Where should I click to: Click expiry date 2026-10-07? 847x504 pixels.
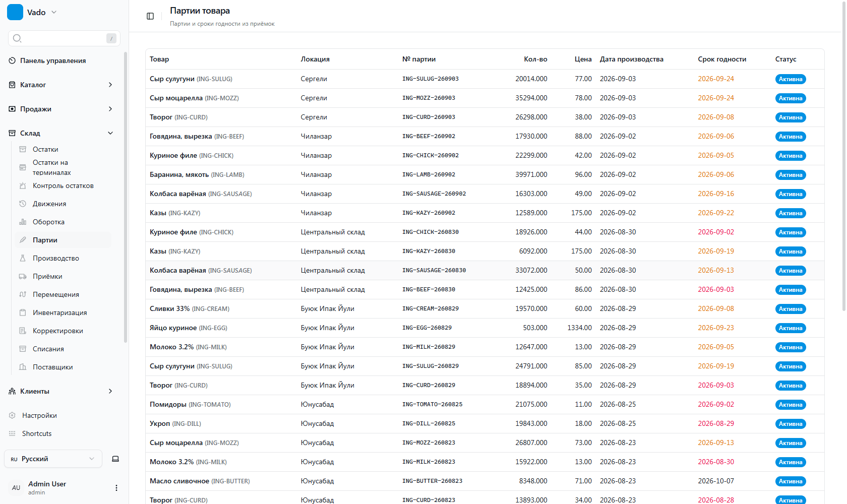click(716, 481)
